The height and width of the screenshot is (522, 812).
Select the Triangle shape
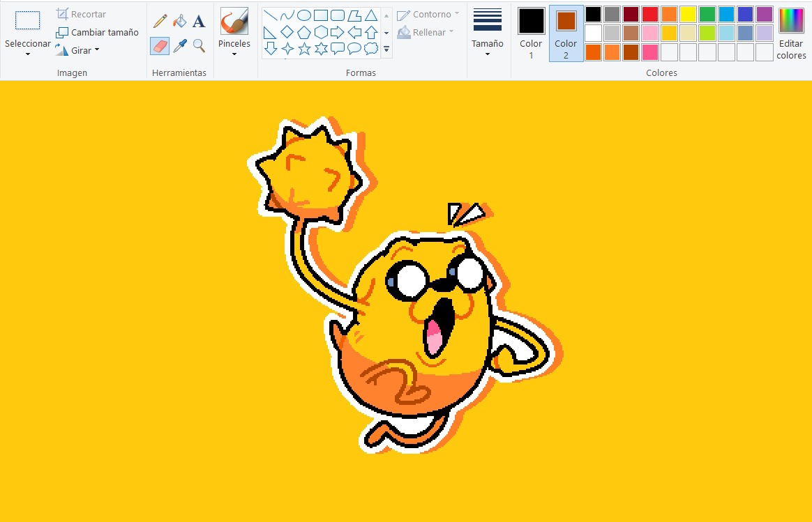[x=371, y=15]
